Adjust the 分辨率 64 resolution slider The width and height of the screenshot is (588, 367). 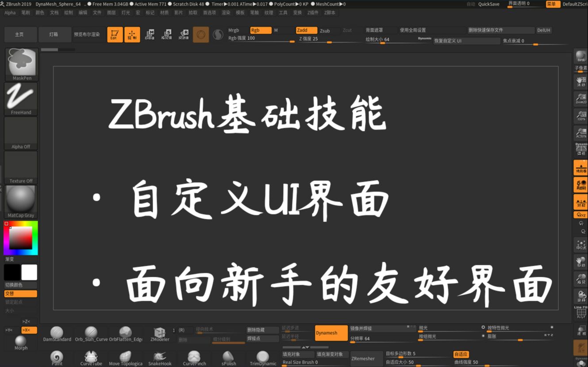tap(383, 339)
